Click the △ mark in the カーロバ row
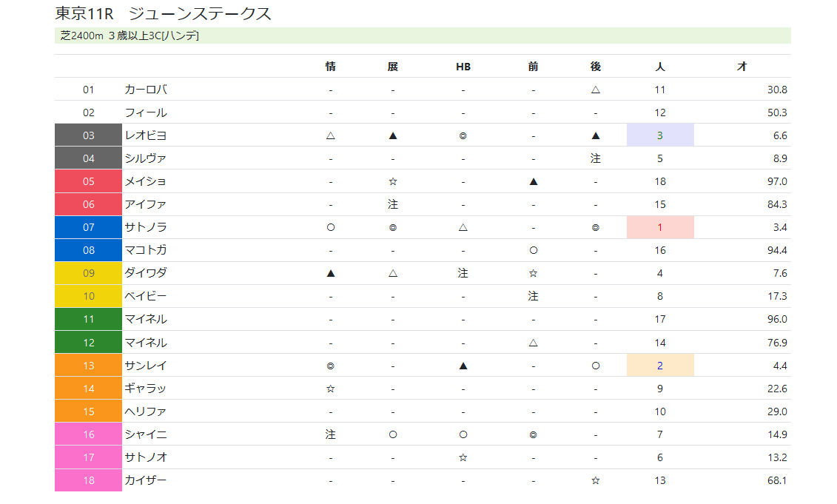This screenshot has height=504, width=837. click(x=596, y=90)
